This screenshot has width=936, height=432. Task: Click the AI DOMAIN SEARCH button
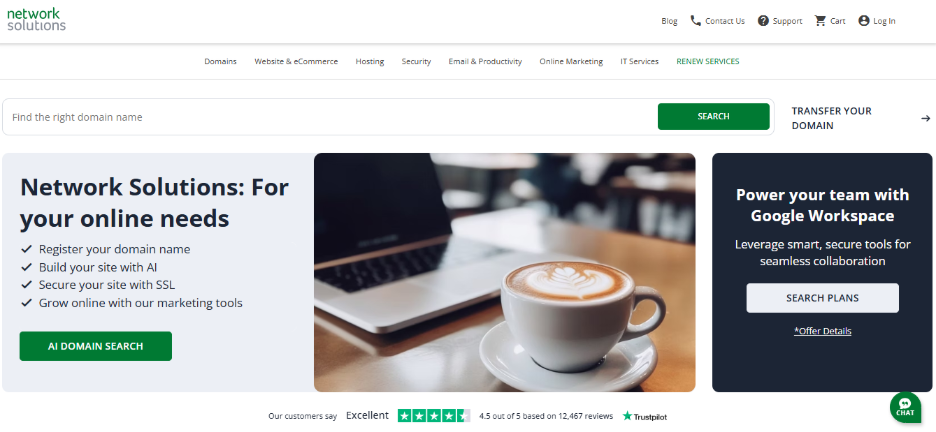(x=96, y=346)
